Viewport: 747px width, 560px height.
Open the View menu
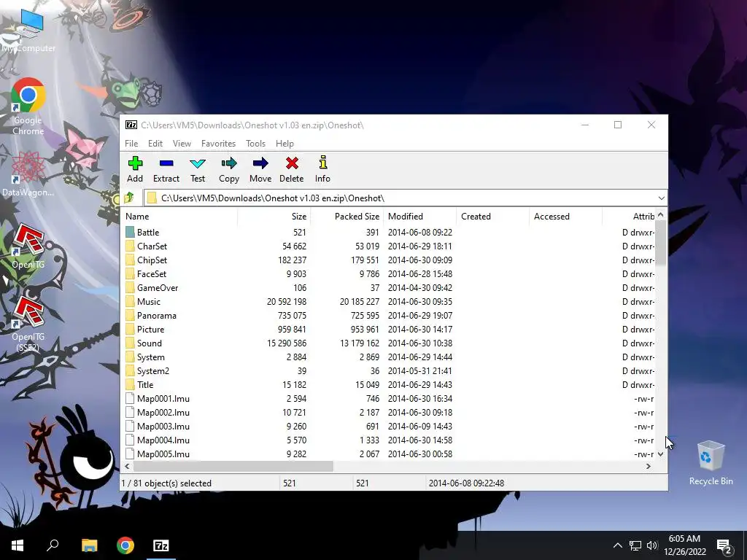click(x=182, y=144)
